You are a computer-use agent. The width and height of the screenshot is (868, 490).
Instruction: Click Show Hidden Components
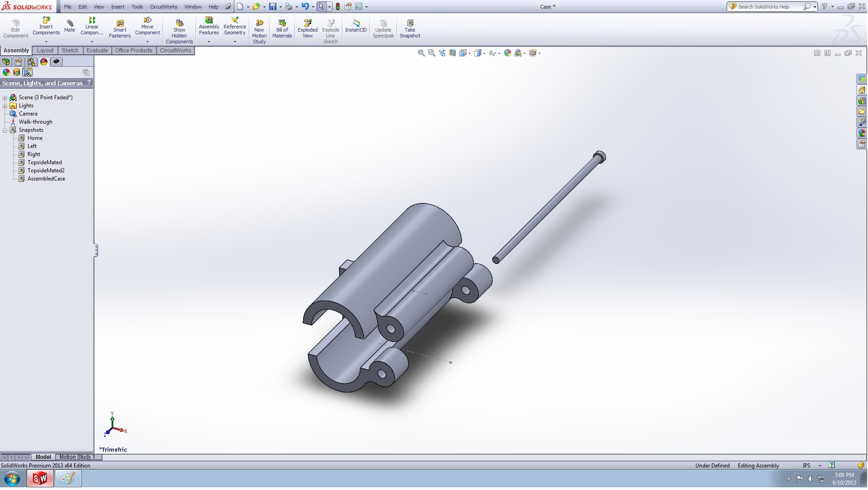179,32
